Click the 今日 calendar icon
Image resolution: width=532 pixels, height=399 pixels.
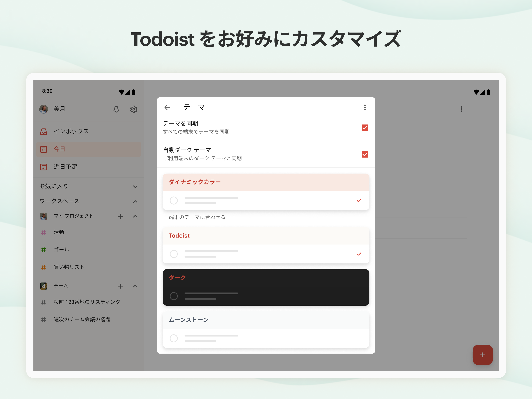pyautogui.click(x=44, y=149)
